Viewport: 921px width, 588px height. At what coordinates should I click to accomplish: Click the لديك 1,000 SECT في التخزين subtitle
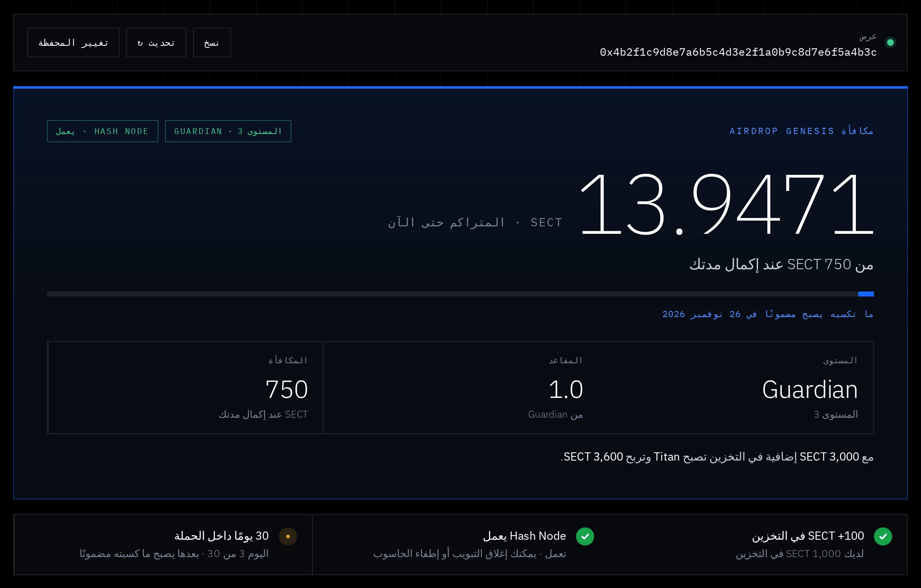click(800, 554)
